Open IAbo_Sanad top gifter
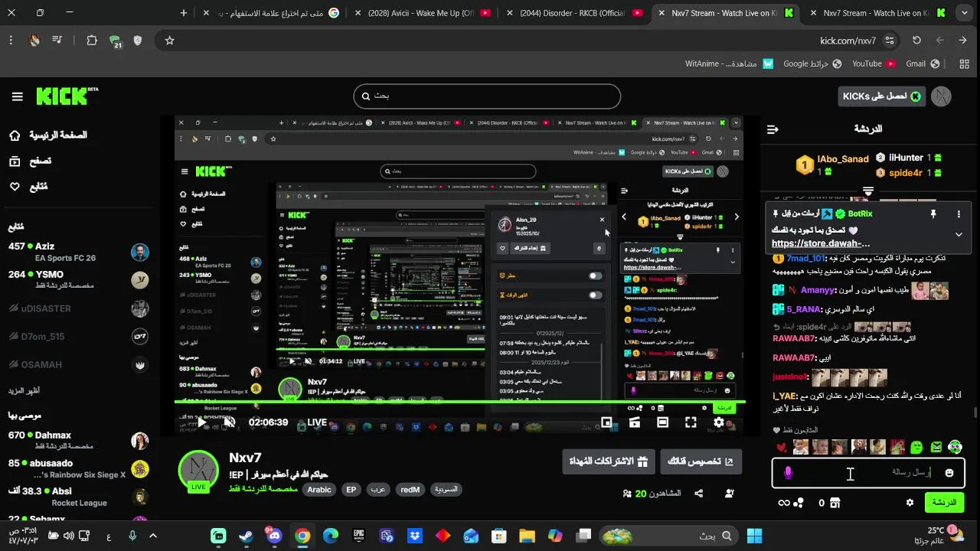980x551 pixels. [834, 165]
